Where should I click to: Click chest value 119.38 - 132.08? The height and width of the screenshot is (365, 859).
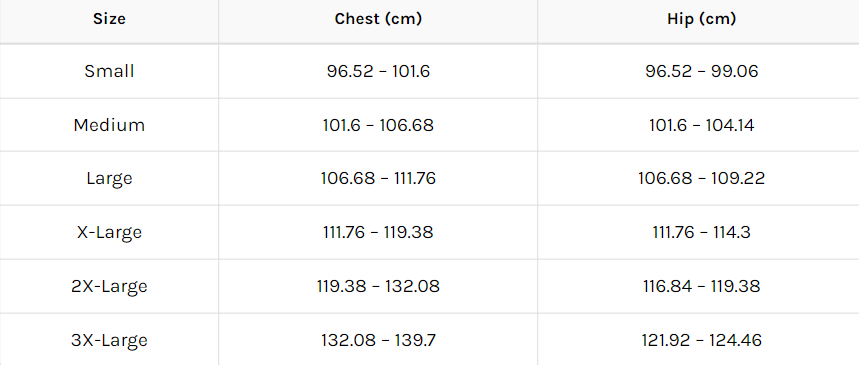378,286
